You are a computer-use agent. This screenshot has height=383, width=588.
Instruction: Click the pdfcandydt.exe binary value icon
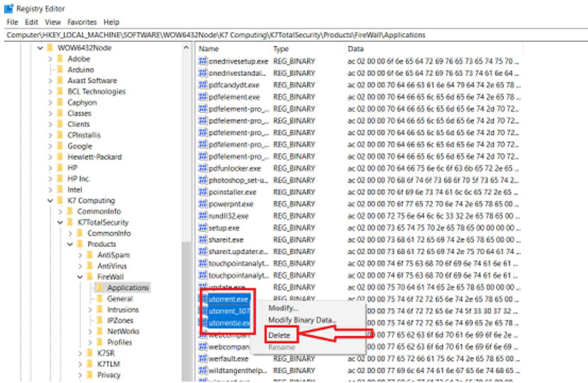(x=203, y=85)
